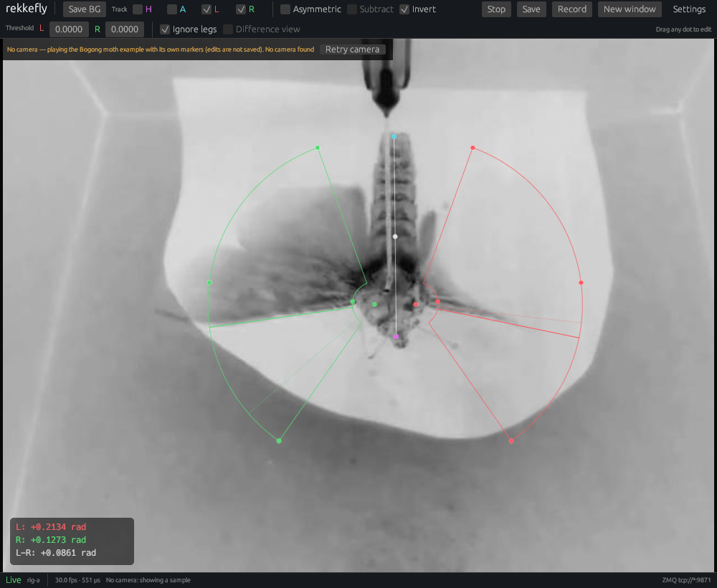Click the Save BG button

tap(85, 9)
